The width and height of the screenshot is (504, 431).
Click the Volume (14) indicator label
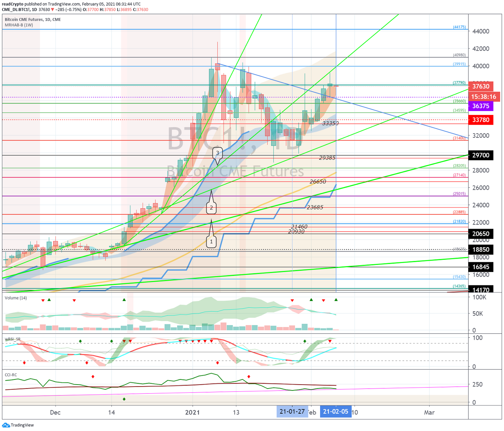pyautogui.click(x=16, y=298)
